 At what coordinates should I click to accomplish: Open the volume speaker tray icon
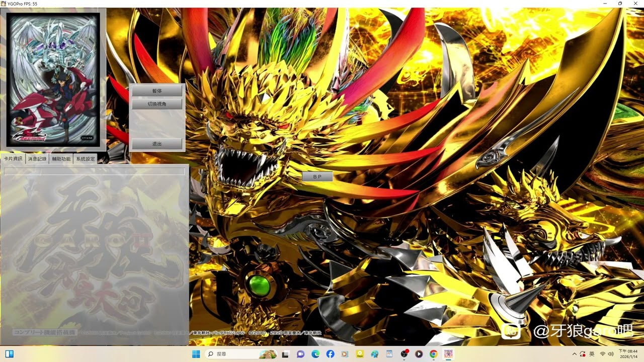pos(611,354)
